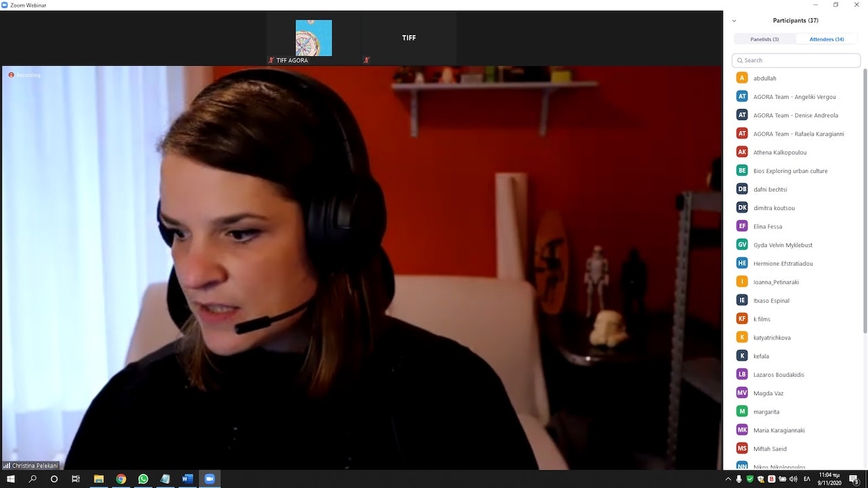Image resolution: width=868 pixels, height=488 pixels.
Task: Open File Explorer from the taskbar
Action: (x=98, y=479)
